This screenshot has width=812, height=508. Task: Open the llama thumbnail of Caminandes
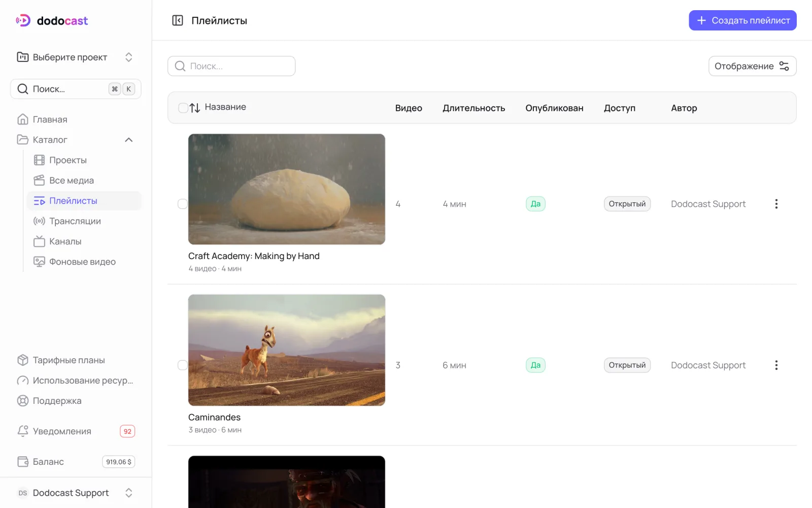[x=287, y=350]
